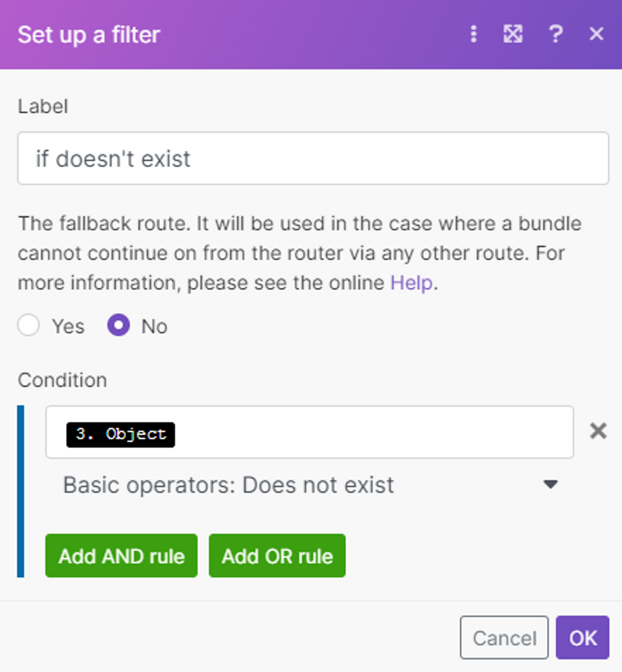This screenshot has width=622, height=672.
Task: Click the 'Yes' radio label text
Action: tap(68, 327)
